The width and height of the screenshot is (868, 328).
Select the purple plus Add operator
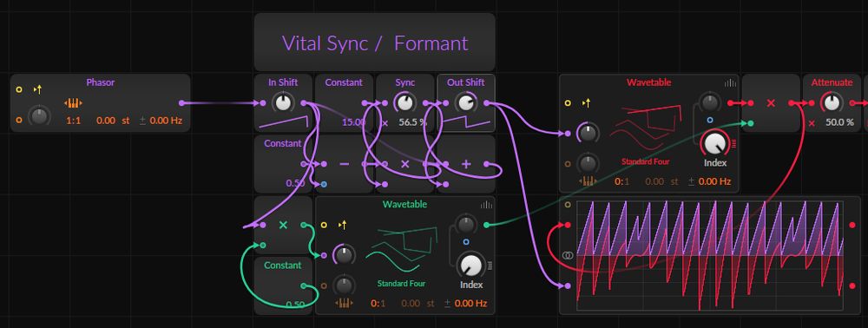(466, 164)
